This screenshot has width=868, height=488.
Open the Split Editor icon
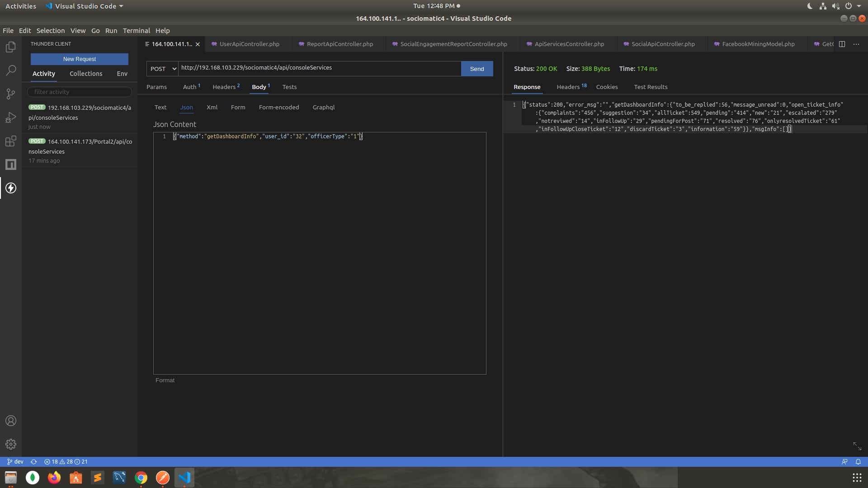842,44
